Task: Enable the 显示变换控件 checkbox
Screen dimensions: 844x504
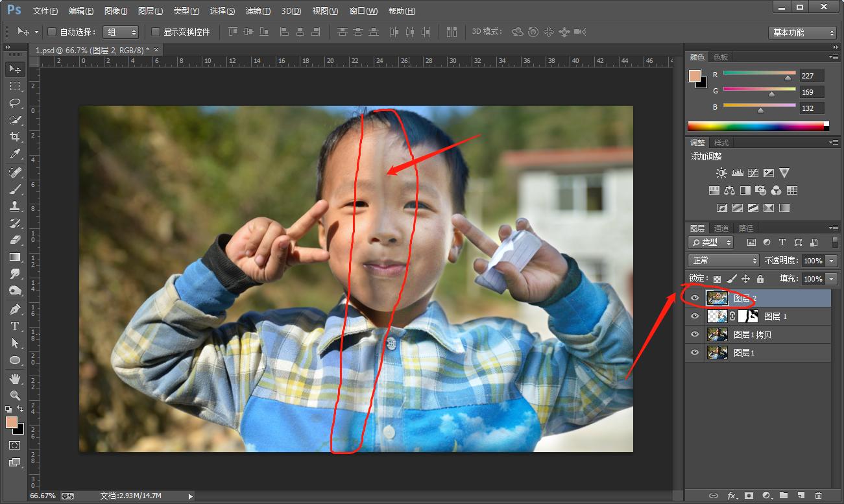Action: [x=156, y=32]
